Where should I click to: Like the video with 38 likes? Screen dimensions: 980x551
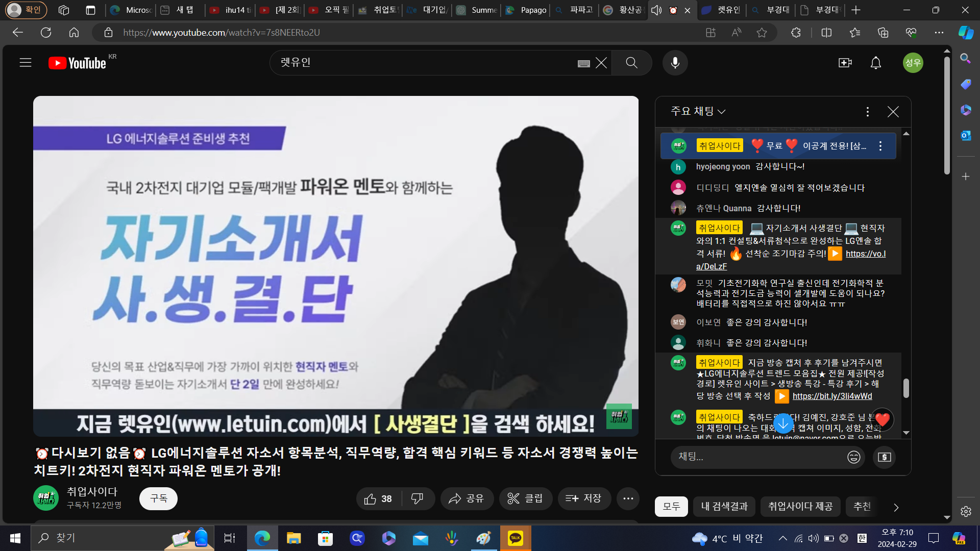click(x=379, y=498)
